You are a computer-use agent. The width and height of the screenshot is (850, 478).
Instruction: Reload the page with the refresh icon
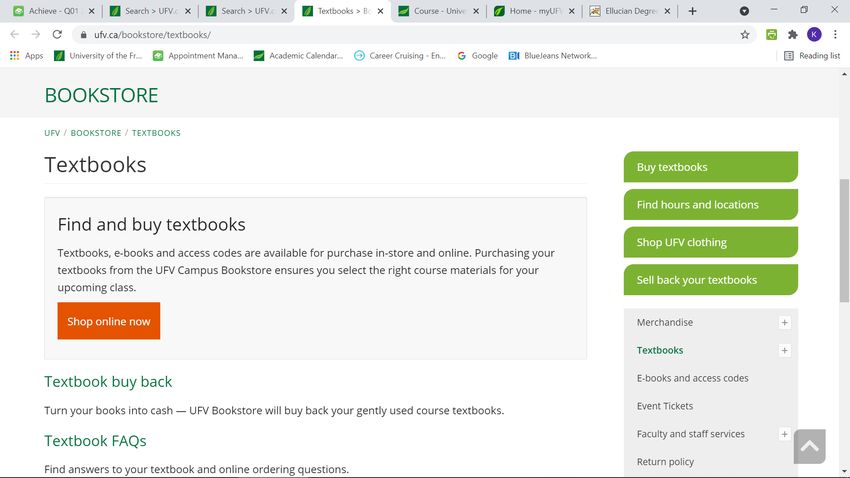[x=57, y=34]
